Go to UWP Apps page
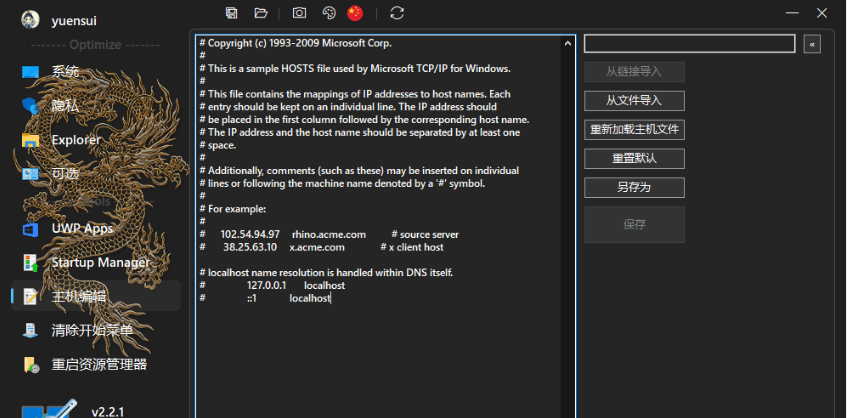 coord(82,228)
